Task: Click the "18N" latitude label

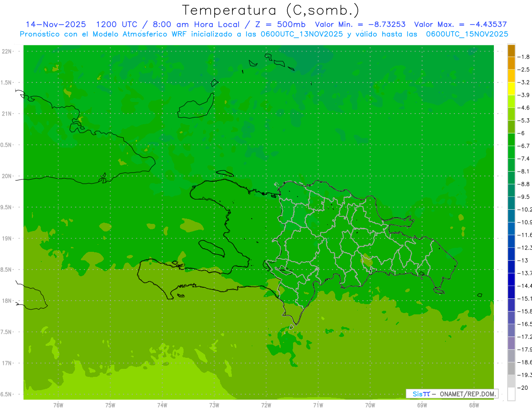Action: click(7, 301)
